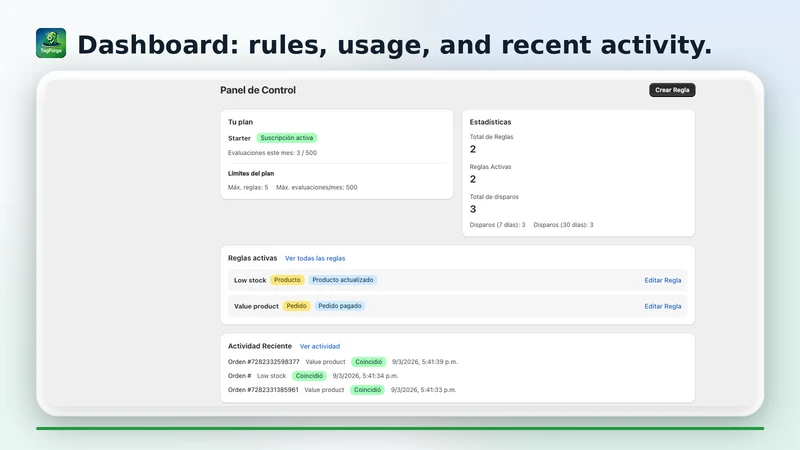
Task: Click Coincidió badge at 5:41:39 p.m.
Action: coord(368,362)
